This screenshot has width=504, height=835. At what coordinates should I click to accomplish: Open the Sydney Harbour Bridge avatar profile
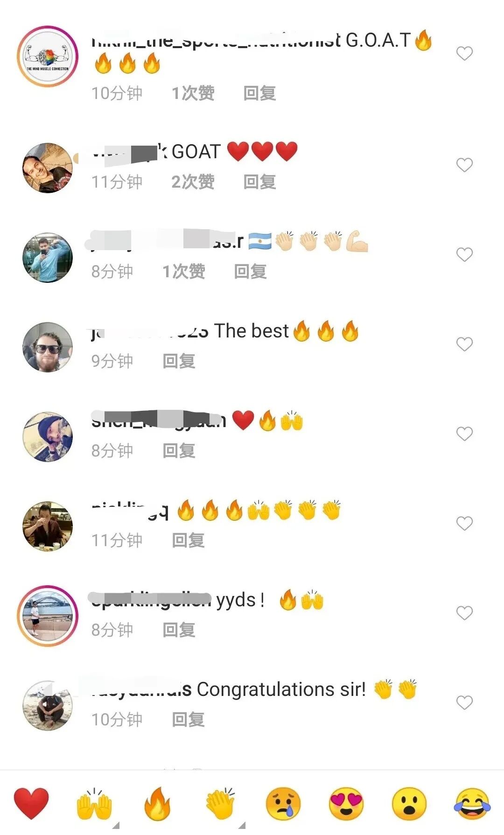point(48,616)
